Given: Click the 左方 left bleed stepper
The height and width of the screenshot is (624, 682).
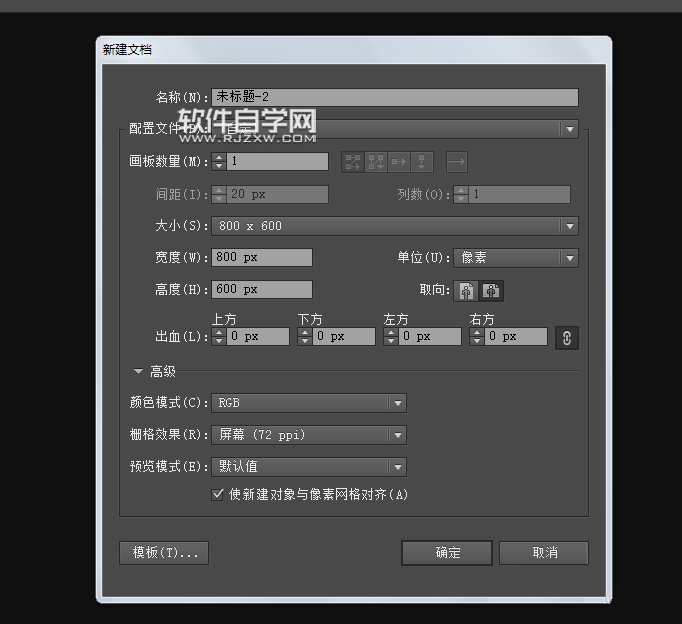Looking at the screenshot, I should pyautogui.click(x=391, y=337).
